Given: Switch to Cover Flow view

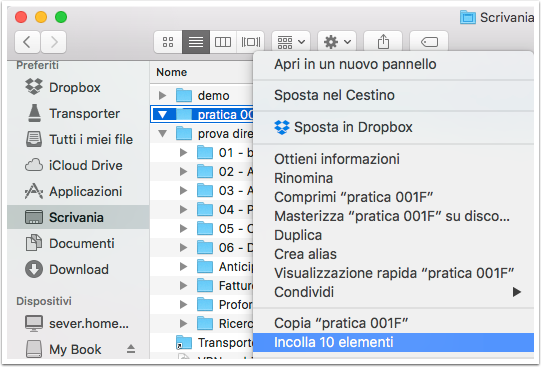Looking at the screenshot, I should tap(250, 42).
